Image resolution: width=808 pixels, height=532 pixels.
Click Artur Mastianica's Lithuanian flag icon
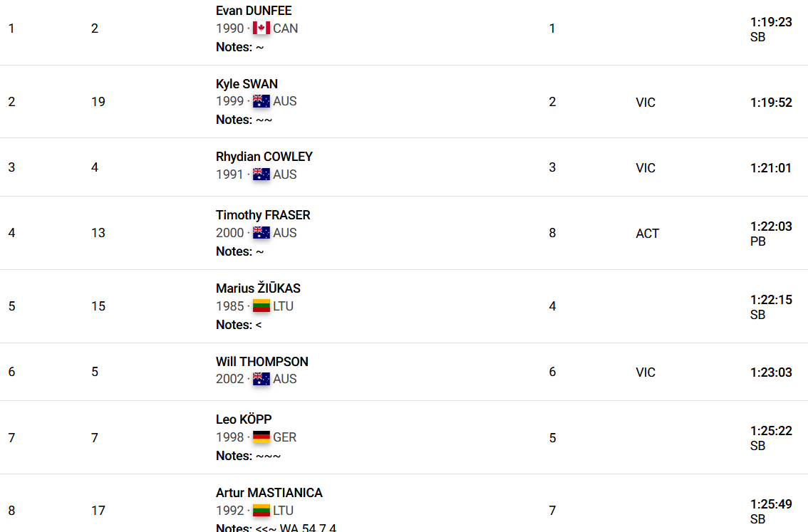point(261,511)
